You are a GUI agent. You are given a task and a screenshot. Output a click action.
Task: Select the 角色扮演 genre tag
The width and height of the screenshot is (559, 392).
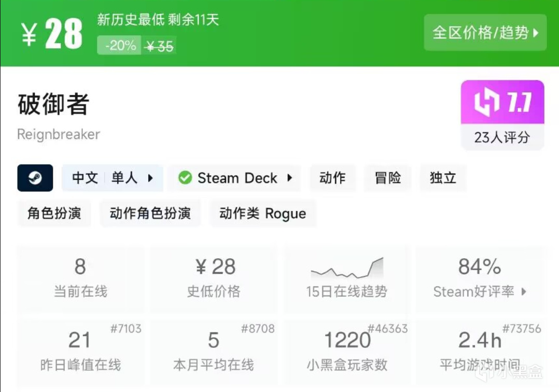click(54, 213)
